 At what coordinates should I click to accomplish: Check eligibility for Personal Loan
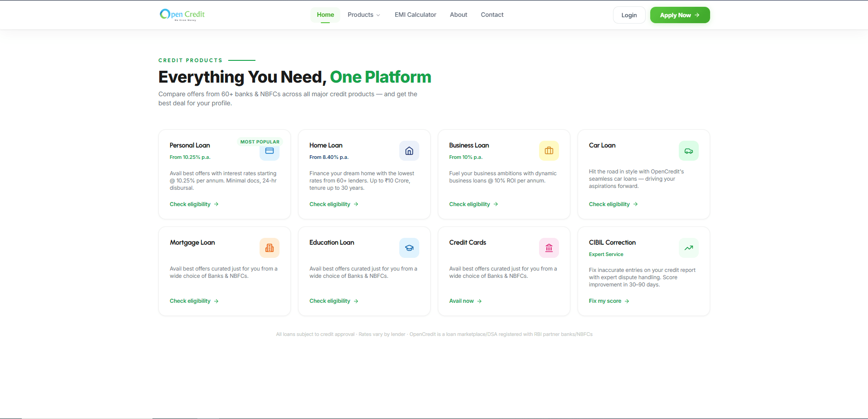(x=194, y=204)
